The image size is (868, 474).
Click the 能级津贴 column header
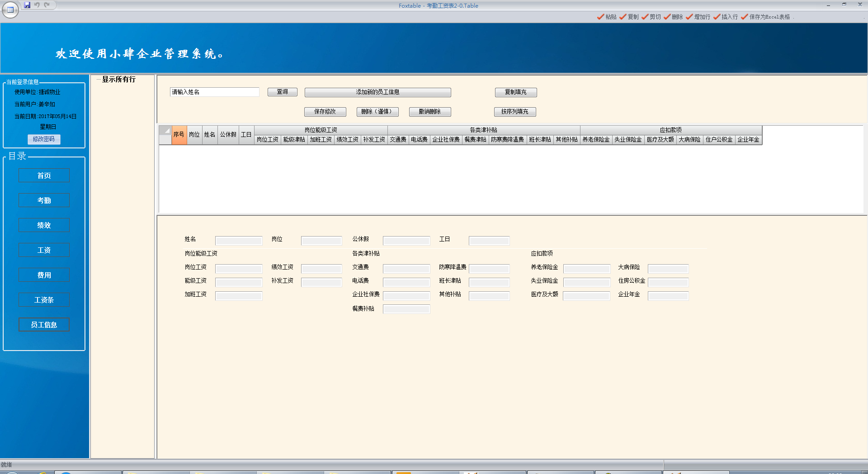pyautogui.click(x=294, y=140)
